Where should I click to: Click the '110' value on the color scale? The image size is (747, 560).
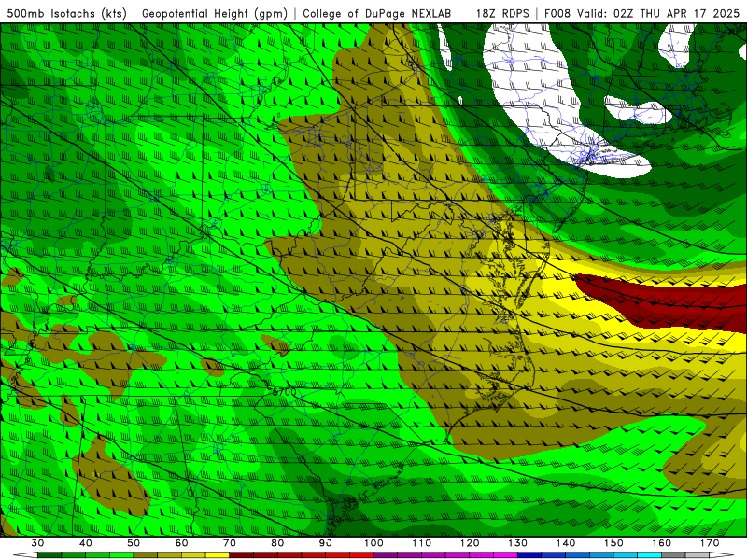tap(422, 543)
